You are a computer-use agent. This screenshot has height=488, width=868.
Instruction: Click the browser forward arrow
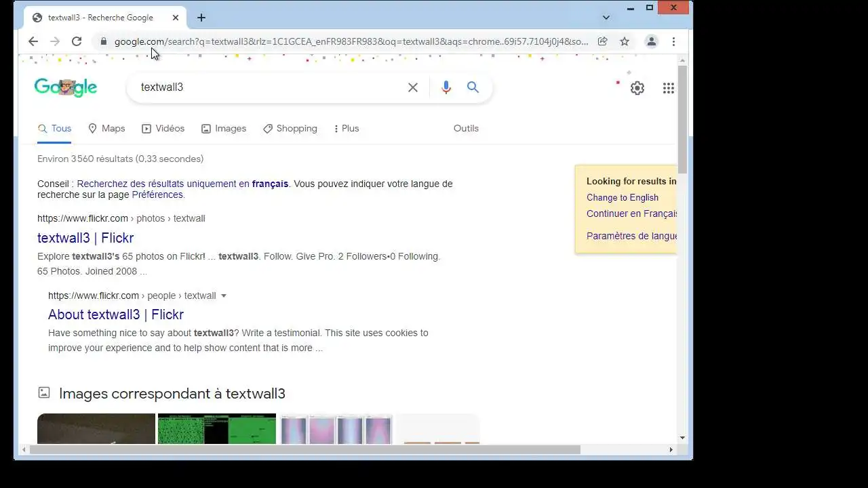click(x=55, y=41)
